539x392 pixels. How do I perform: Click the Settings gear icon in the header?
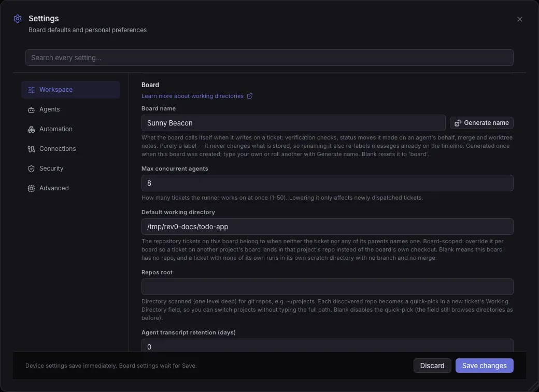(x=18, y=19)
